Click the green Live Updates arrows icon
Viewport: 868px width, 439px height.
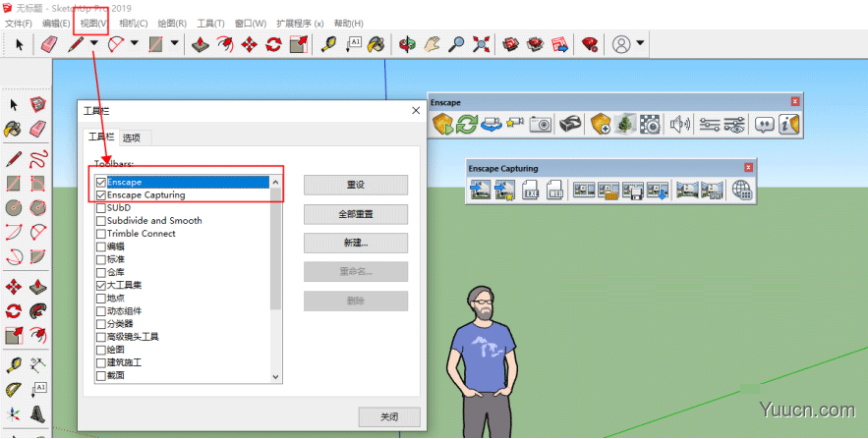tap(467, 124)
